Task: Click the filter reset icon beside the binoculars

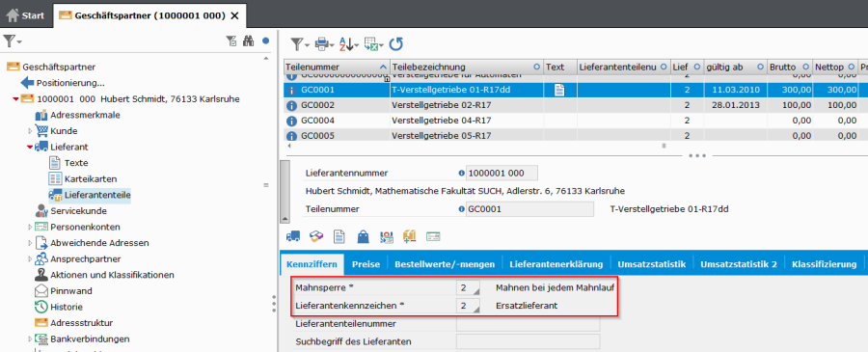Action: [x=231, y=41]
